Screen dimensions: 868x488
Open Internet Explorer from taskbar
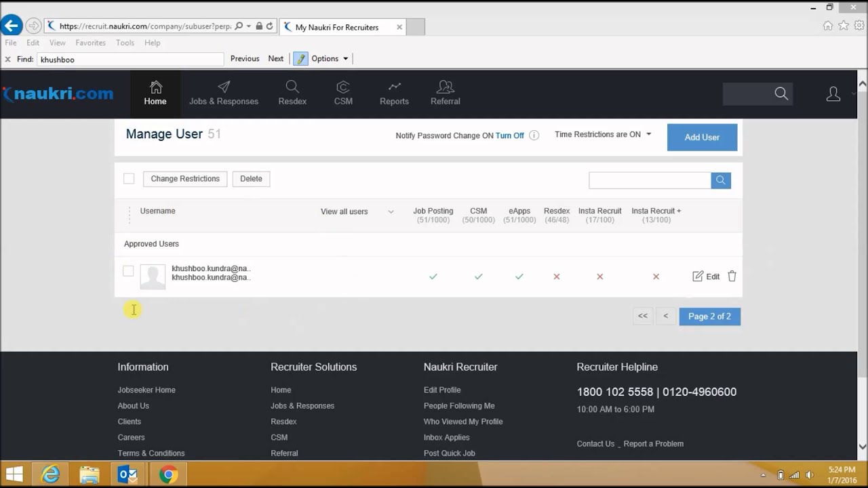pos(51,474)
